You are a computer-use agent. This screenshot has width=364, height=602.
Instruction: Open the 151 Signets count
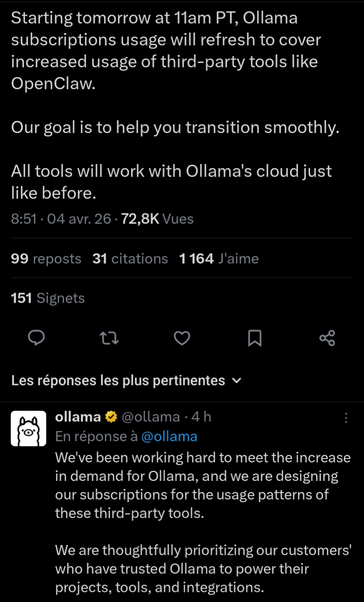coord(48,298)
